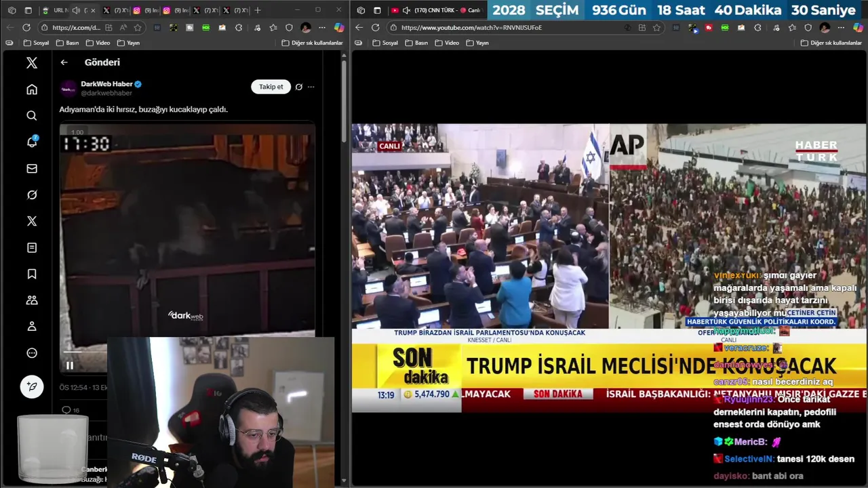Open Extensions puzzle icon in left window
868x488 pixels.
pyautogui.click(x=239, y=28)
